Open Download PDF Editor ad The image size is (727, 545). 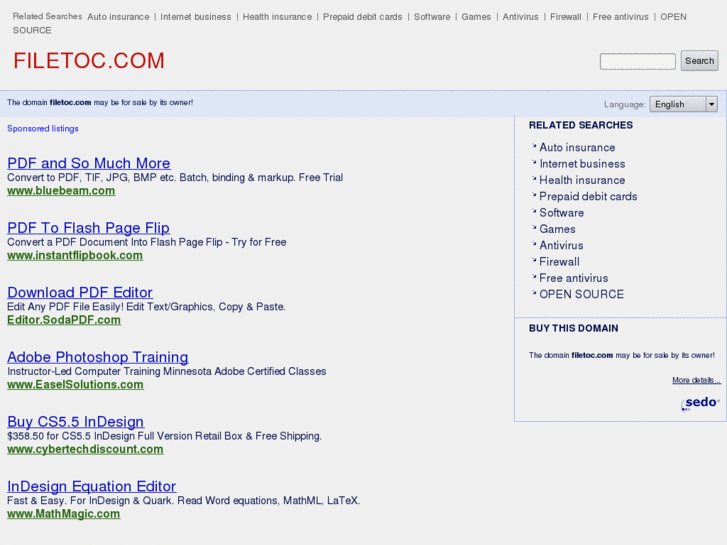[x=80, y=292]
